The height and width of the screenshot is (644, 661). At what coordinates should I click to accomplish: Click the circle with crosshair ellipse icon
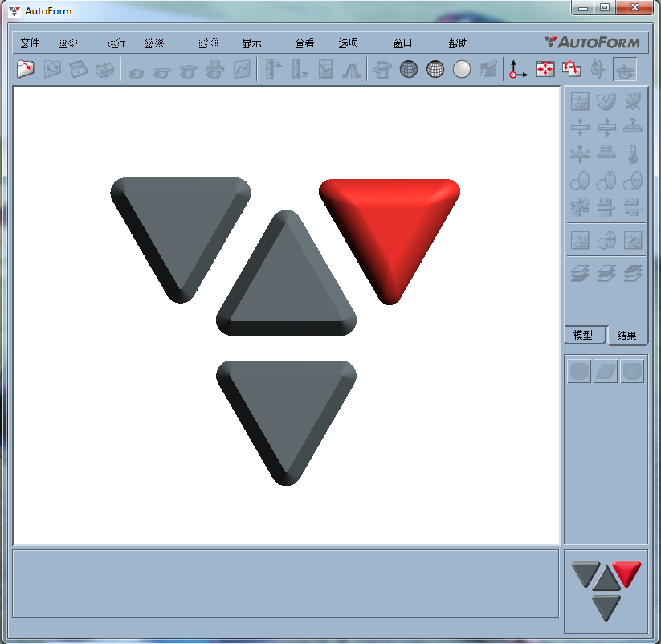606,240
